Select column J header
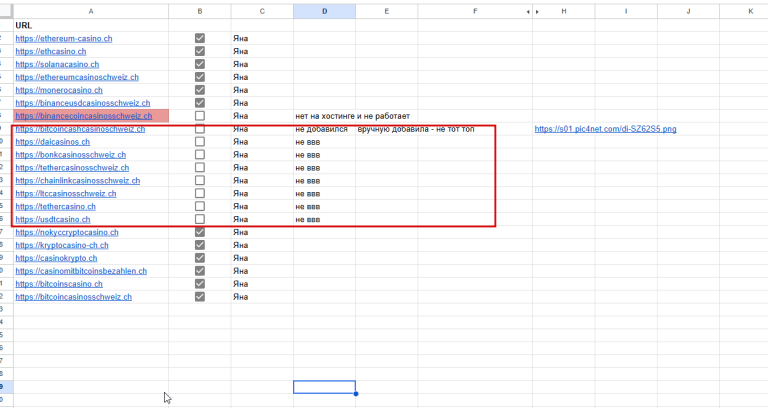This screenshot has height=408, width=768. coord(688,11)
